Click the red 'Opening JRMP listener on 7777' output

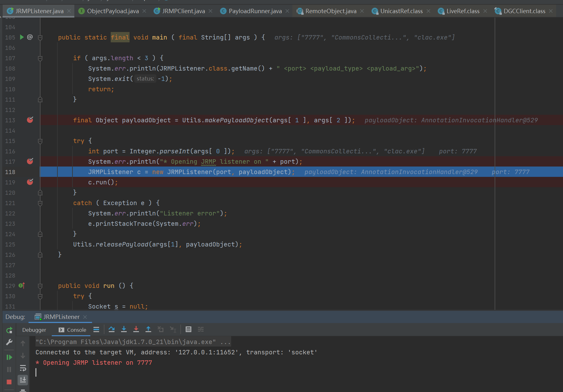click(x=94, y=363)
